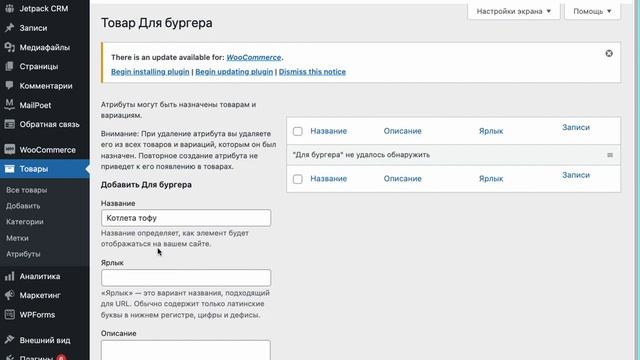The width and height of the screenshot is (640, 360).
Task: Click the reorder handle icon in empty row
Action: 610,155
